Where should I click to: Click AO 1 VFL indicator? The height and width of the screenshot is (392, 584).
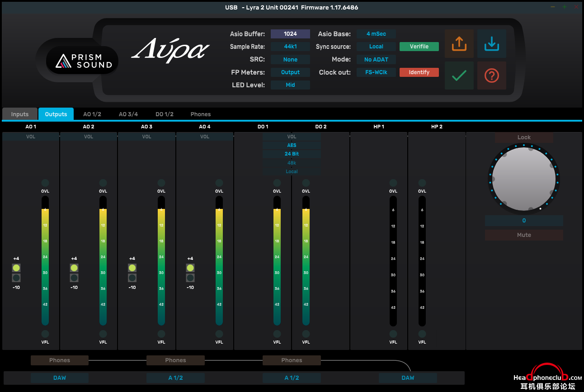coord(45,334)
